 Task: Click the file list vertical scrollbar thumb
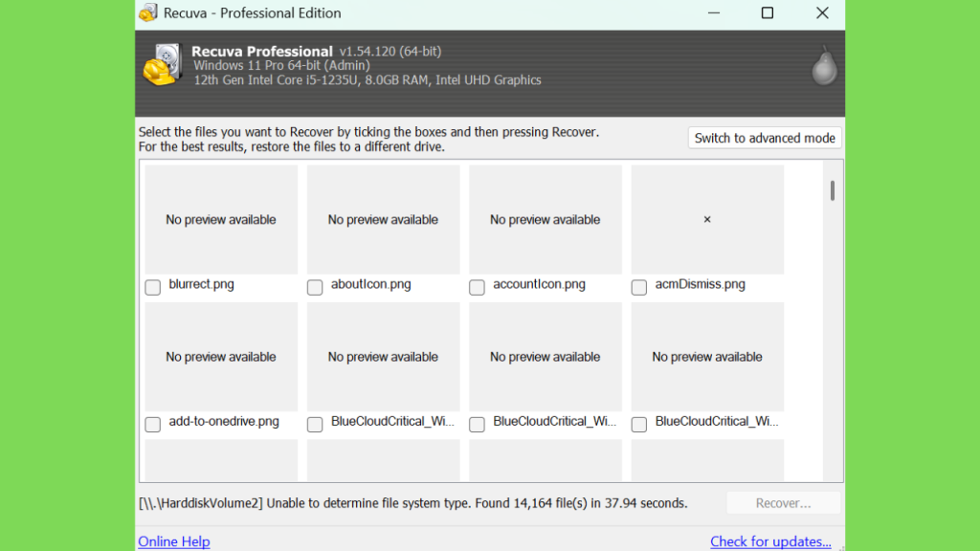pos(833,190)
